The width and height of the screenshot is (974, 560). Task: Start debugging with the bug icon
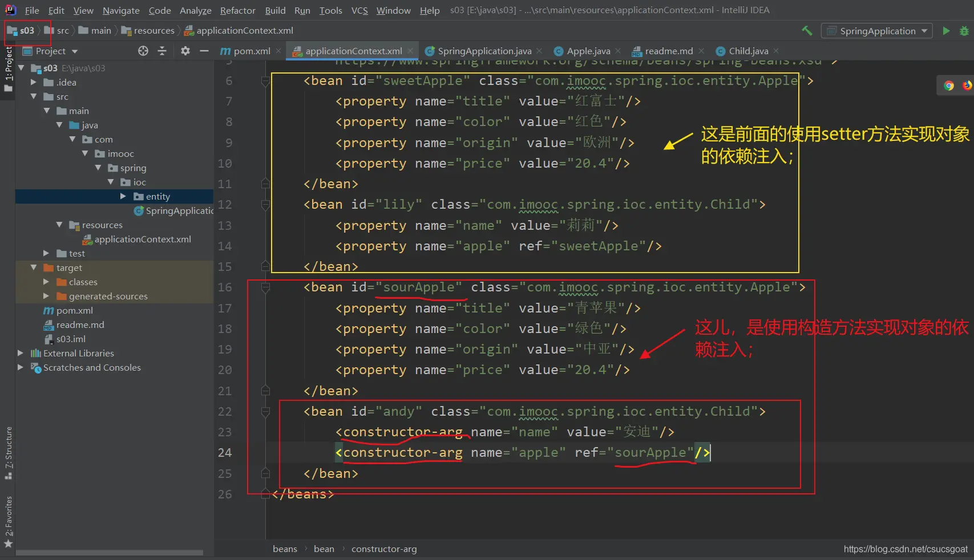point(964,31)
